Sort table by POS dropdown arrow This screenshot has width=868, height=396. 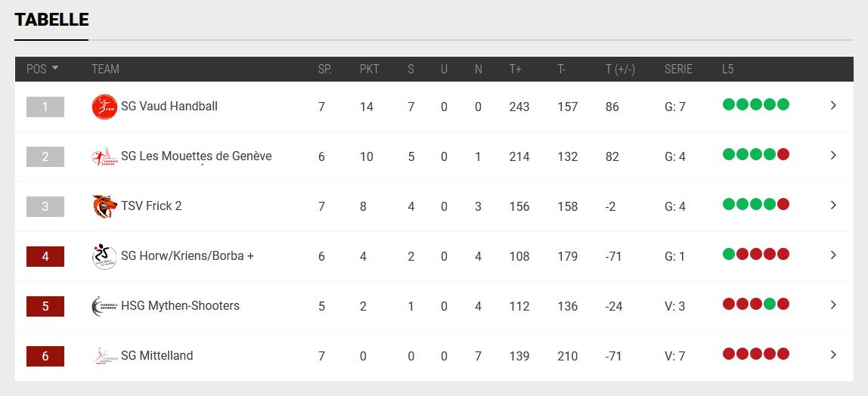coord(54,69)
